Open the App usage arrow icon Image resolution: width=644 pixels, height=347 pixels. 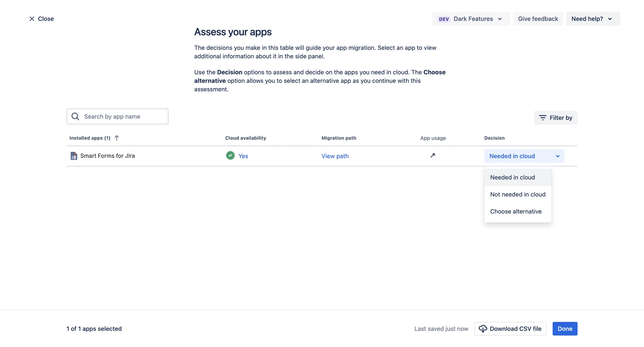pyautogui.click(x=433, y=155)
